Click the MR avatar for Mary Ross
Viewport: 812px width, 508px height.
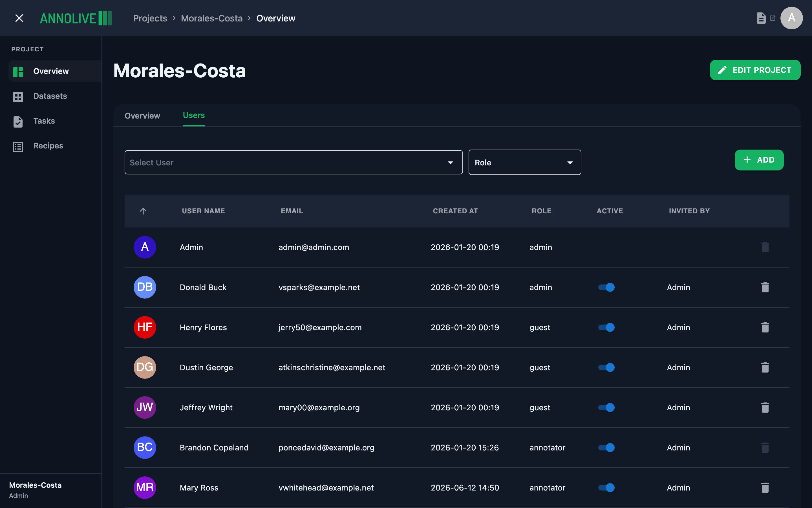[145, 487]
